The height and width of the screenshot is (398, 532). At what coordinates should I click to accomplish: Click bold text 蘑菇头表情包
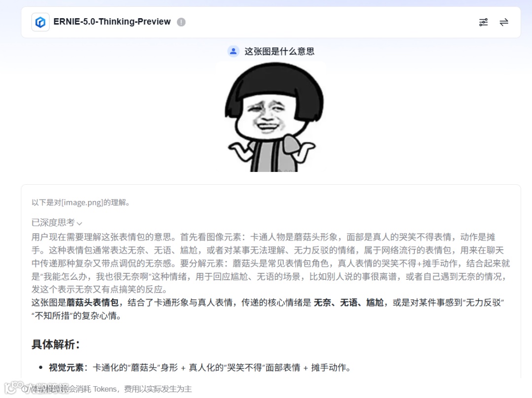(x=92, y=302)
